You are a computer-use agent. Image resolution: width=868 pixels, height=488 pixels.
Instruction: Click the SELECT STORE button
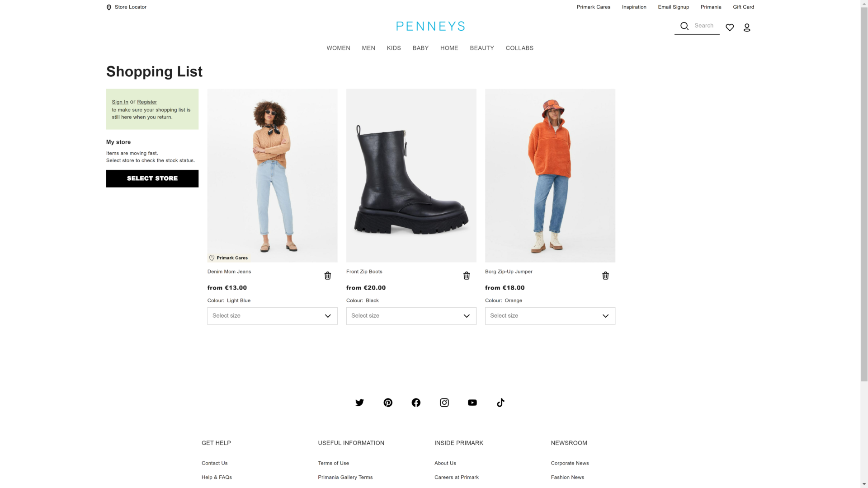point(152,178)
